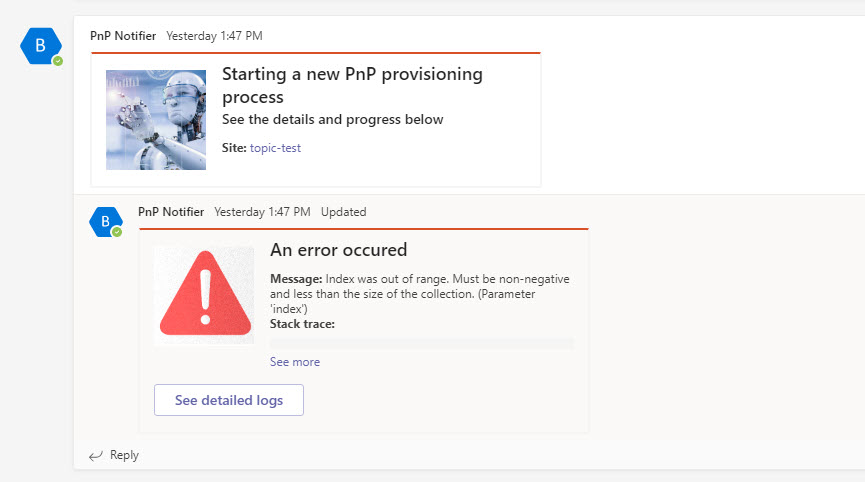
Task: Click the PnP Notifier avatar on the error reply
Action: (105, 221)
